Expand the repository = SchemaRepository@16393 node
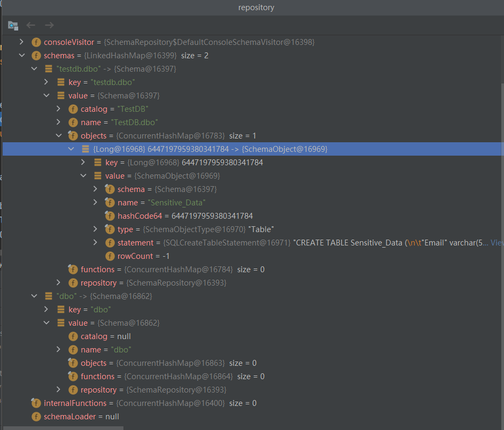This screenshot has height=430, width=504. pyautogui.click(x=59, y=282)
